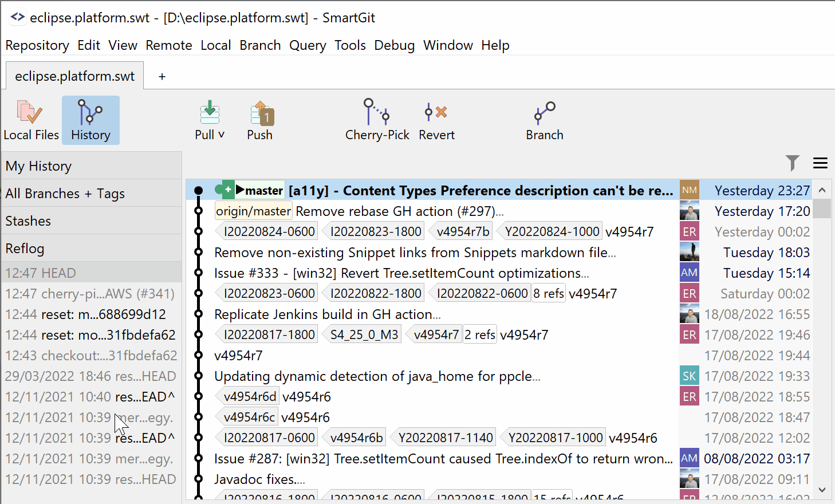The image size is (835, 504).
Task: Select All Branches + Tags view
Action: [x=92, y=194]
